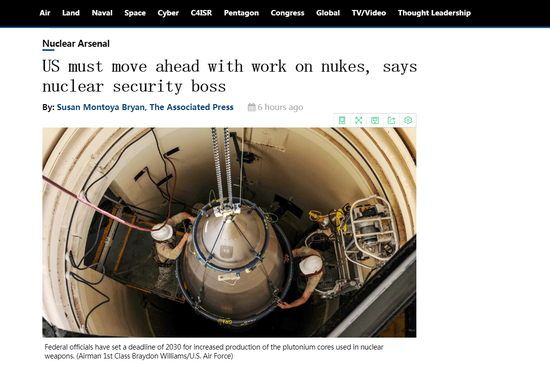Click the article headline about nukes
Image resolution: width=550 pixels, height=368 pixels.
229,76
